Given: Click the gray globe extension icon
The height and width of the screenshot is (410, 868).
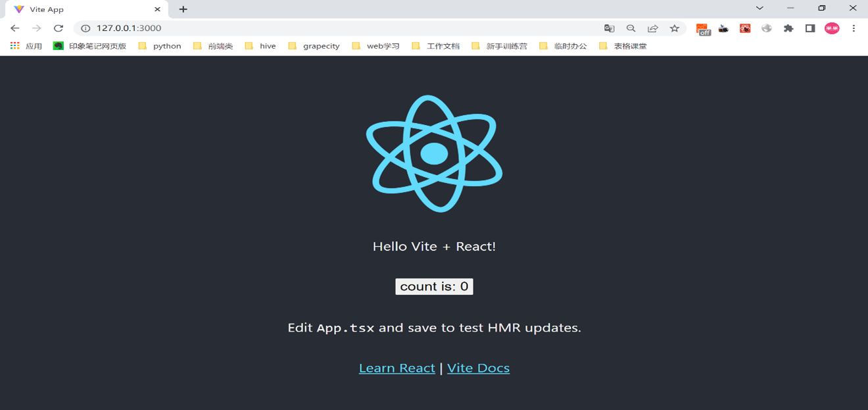Looking at the screenshot, I should [x=767, y=28].
